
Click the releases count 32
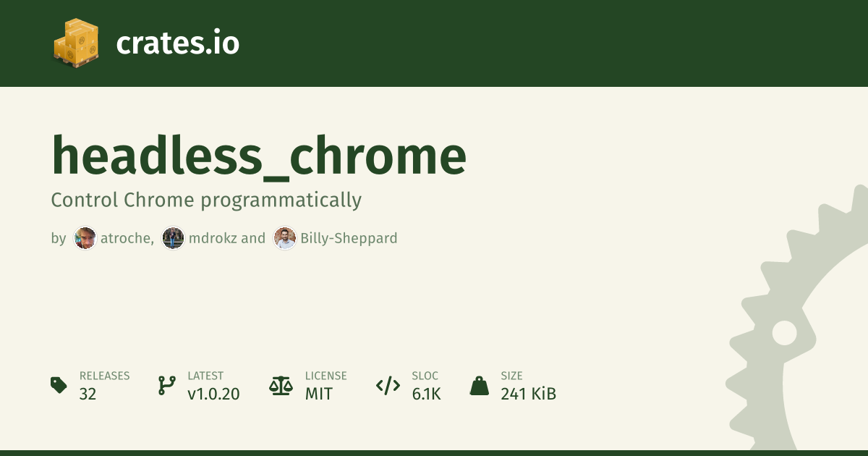pos(88,394)
